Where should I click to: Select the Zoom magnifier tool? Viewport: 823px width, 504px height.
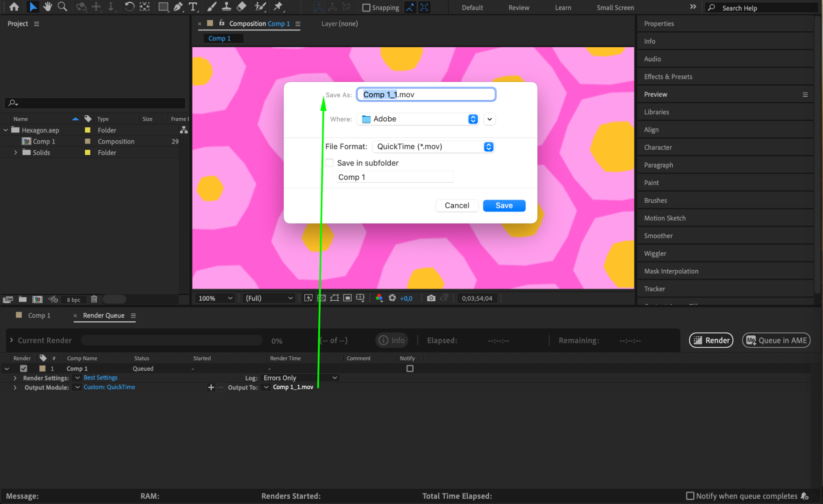(x=62, y=7)
